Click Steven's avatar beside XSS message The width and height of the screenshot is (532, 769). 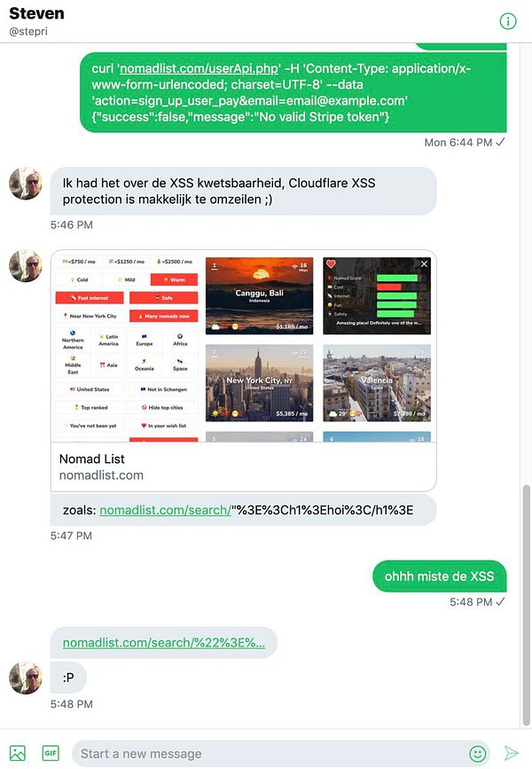[x=26, y=184]
